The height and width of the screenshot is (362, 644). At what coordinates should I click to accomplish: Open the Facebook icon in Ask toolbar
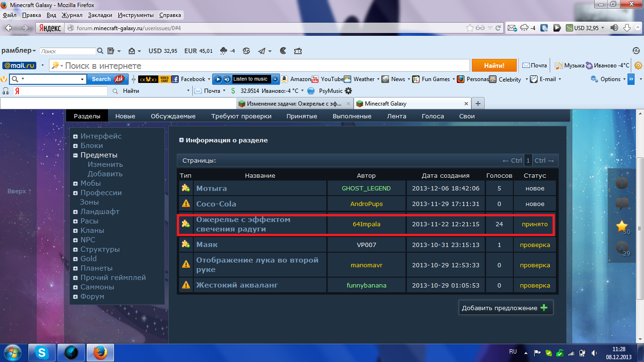(x=175, y=79)
